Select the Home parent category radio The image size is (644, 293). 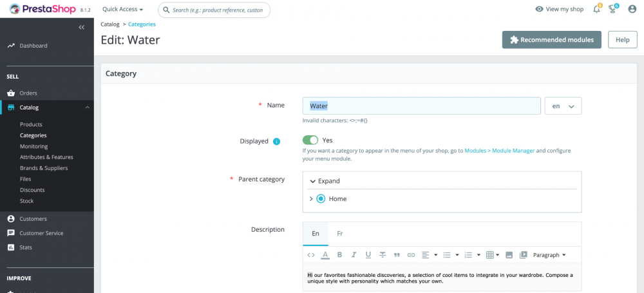pyautogui.click(x=321, y=199)
